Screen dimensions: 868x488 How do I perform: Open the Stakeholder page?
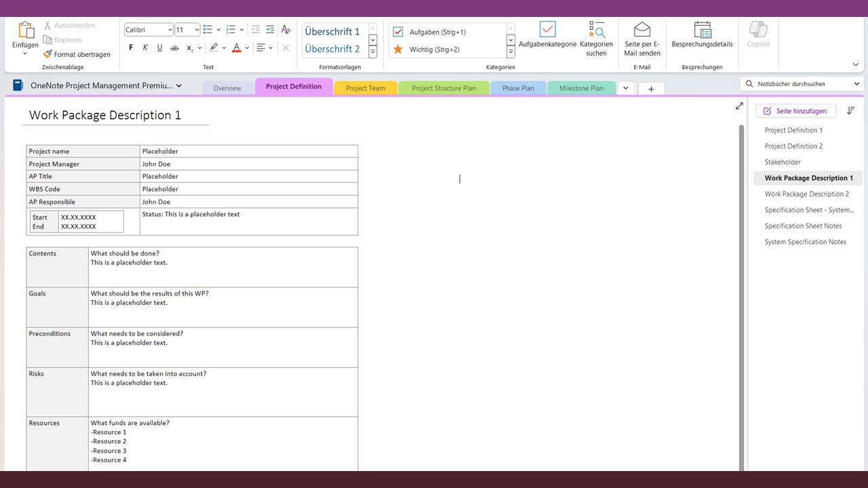coord(783,162)
